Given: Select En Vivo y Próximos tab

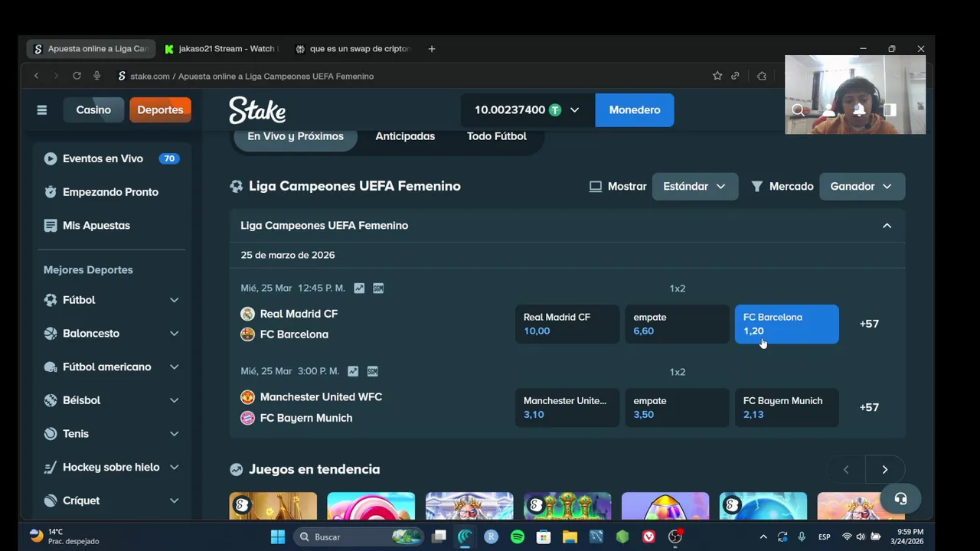Looking at the screenshot, I should (x=295, y=136).
